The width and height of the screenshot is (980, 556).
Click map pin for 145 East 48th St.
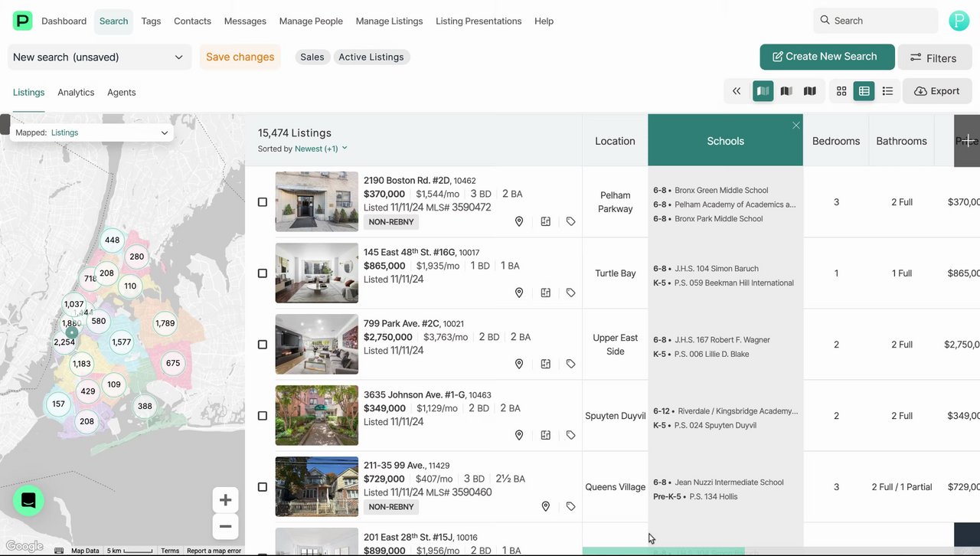click(x=519, y=293)
